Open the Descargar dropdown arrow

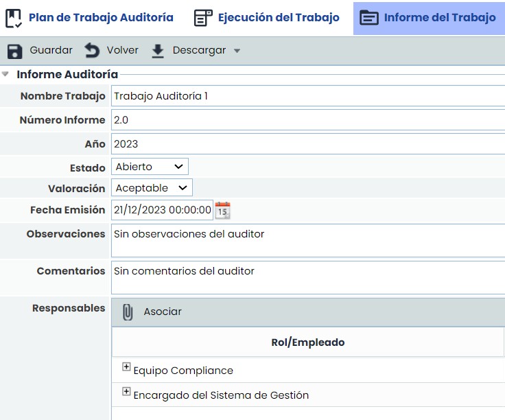click(x=237, y=51)
